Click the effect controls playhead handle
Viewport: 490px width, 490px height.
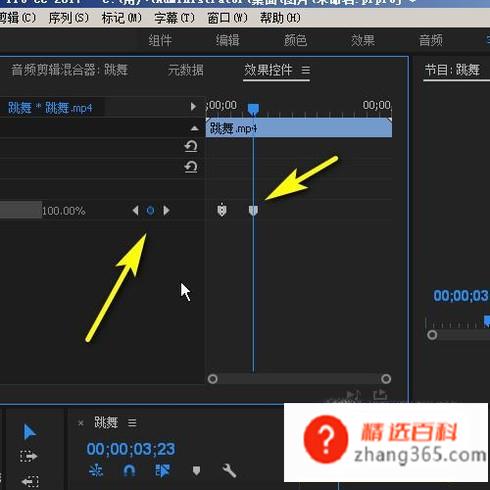[x=253, y=109]
